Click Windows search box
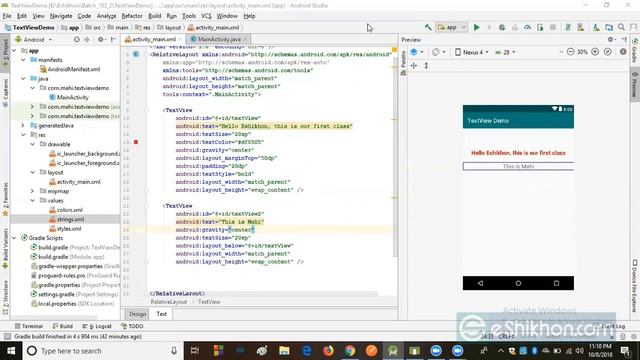Screen dimensions: 640x360 pos(102,351)
